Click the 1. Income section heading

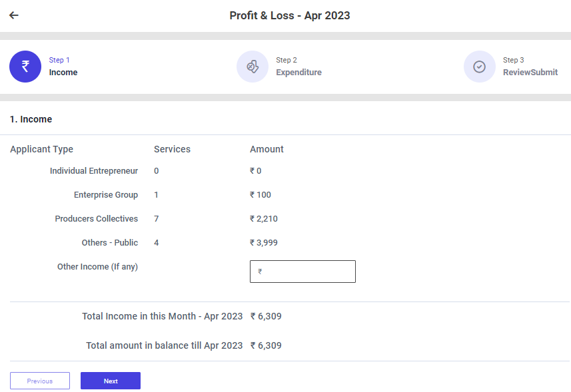pyautogui.click(x=31, y=119)
